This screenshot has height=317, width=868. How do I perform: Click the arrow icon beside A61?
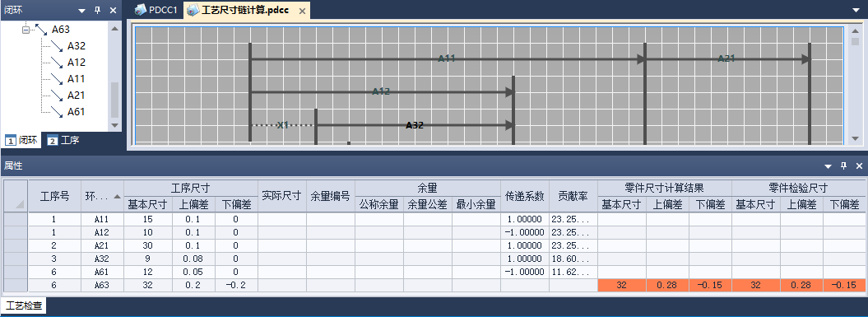tap(58, 112)
